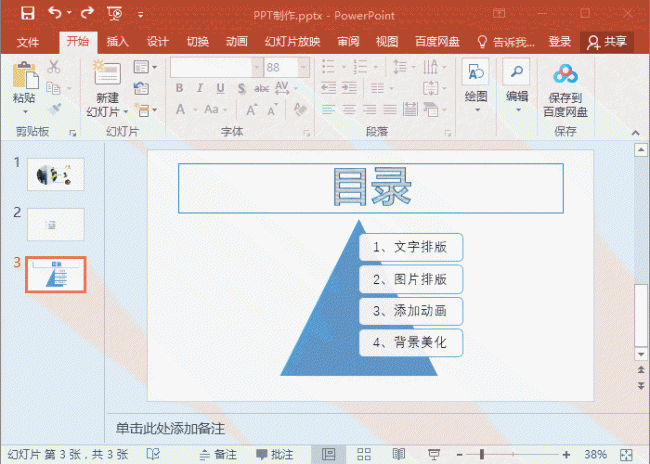Toggle Underline formatting

click(x=220, y=88)
